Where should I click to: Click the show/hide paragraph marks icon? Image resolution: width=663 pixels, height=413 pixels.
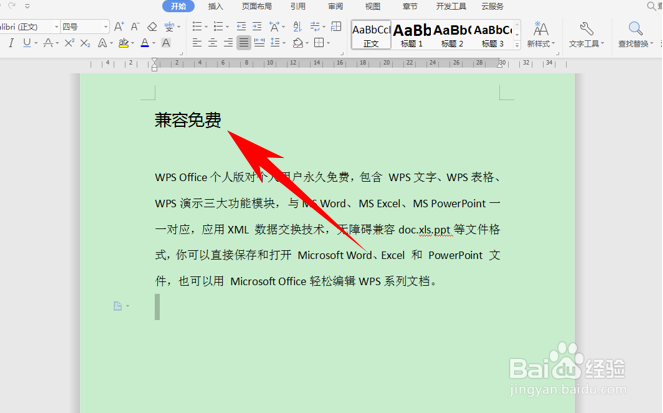pos(315,27)
